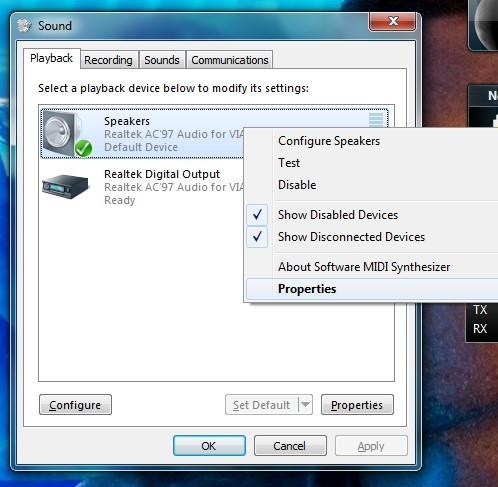Open the Set Default dropdown arrow

coord(306,404)
